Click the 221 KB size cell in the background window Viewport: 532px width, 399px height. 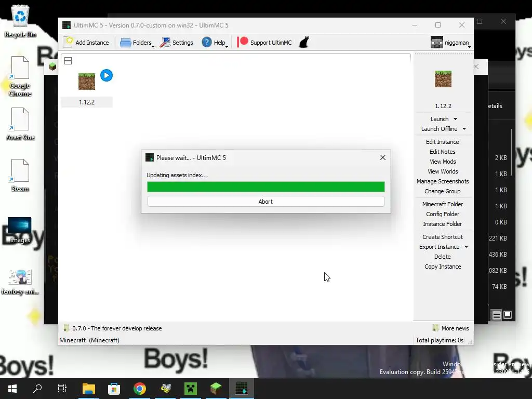[x=498, y=238]
